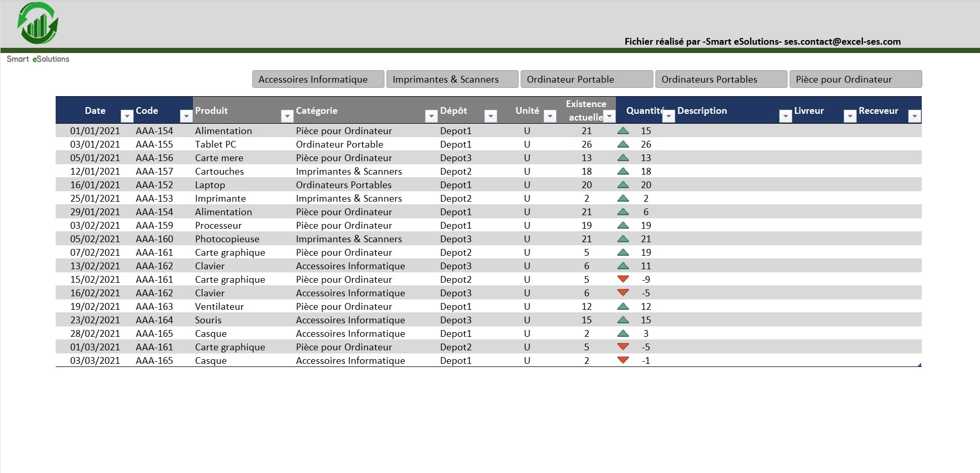Click red down arrow for 16/02/2021 Clavier row
Screen dimensions: 980x473
623,293
